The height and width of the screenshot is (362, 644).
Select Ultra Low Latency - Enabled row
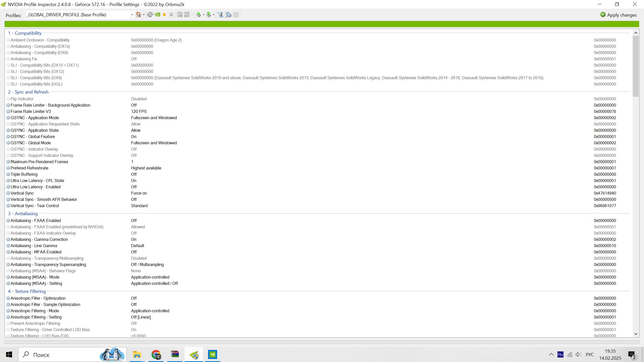pyautogui.click(x=318, y=187)
